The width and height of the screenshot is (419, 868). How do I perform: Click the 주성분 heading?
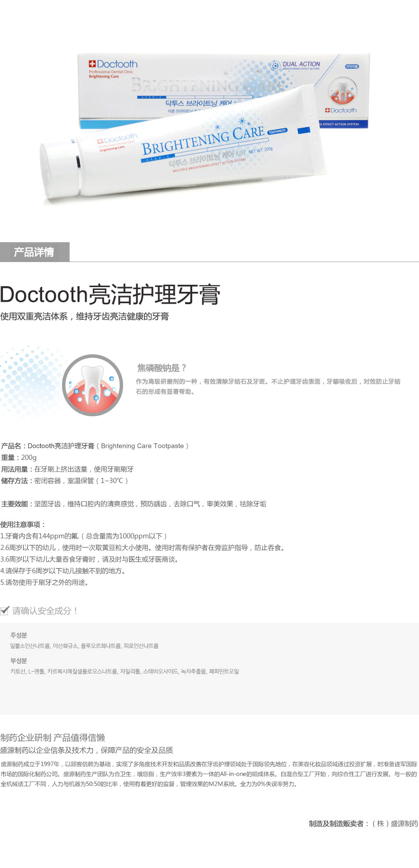coord(18,635)
